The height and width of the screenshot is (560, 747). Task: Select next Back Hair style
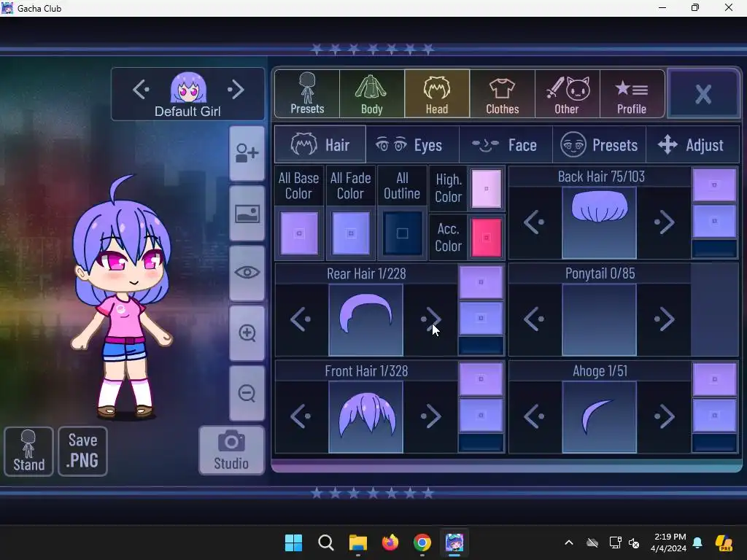[x=664, y=222]
